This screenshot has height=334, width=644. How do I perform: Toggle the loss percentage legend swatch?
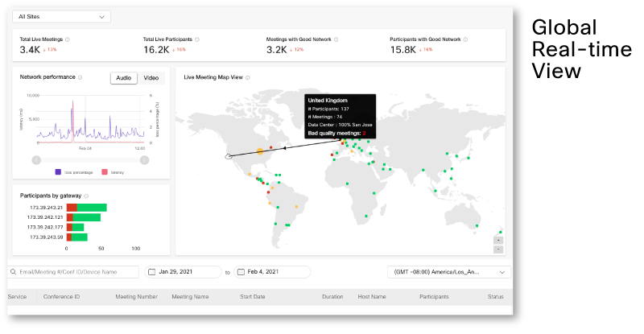click(x=58, y=172)
